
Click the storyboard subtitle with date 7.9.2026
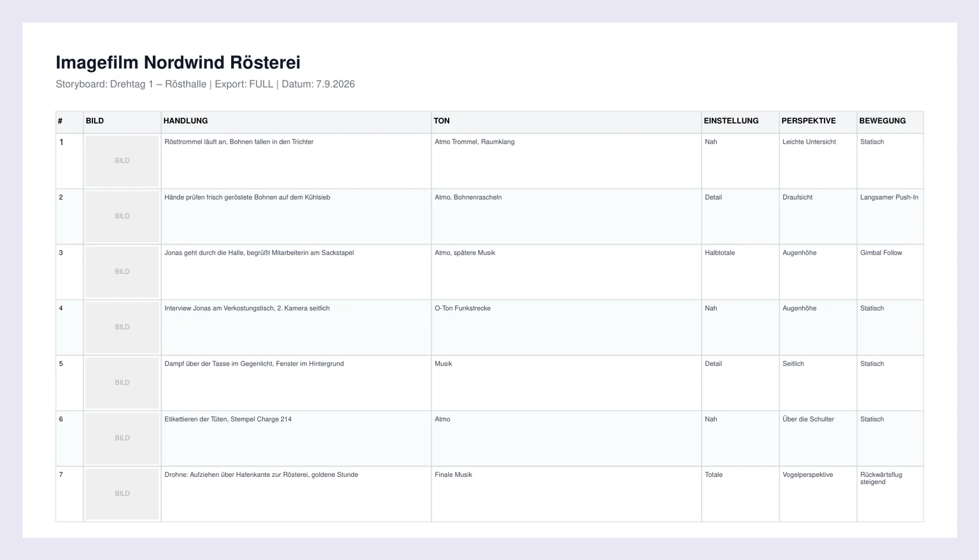coord(205,84)
